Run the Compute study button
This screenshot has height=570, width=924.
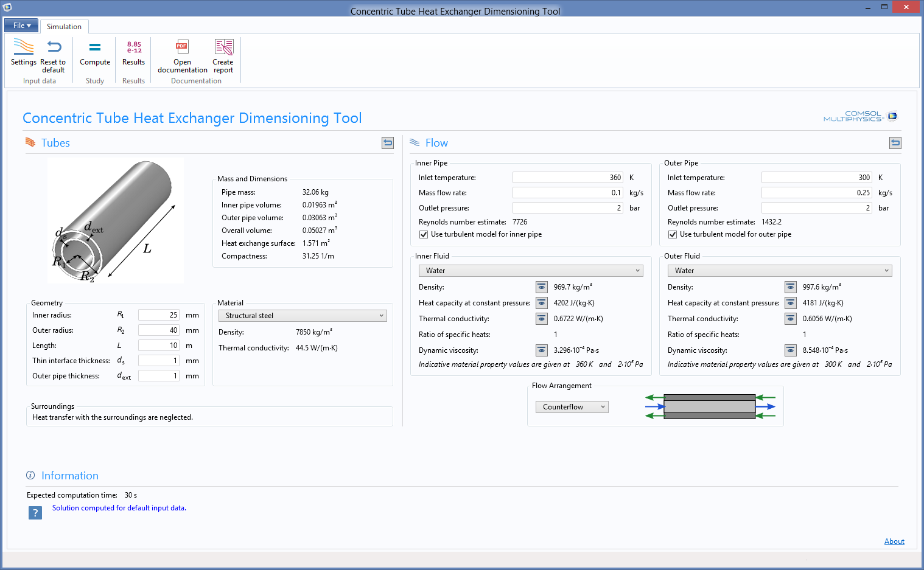tap(95, 47)
